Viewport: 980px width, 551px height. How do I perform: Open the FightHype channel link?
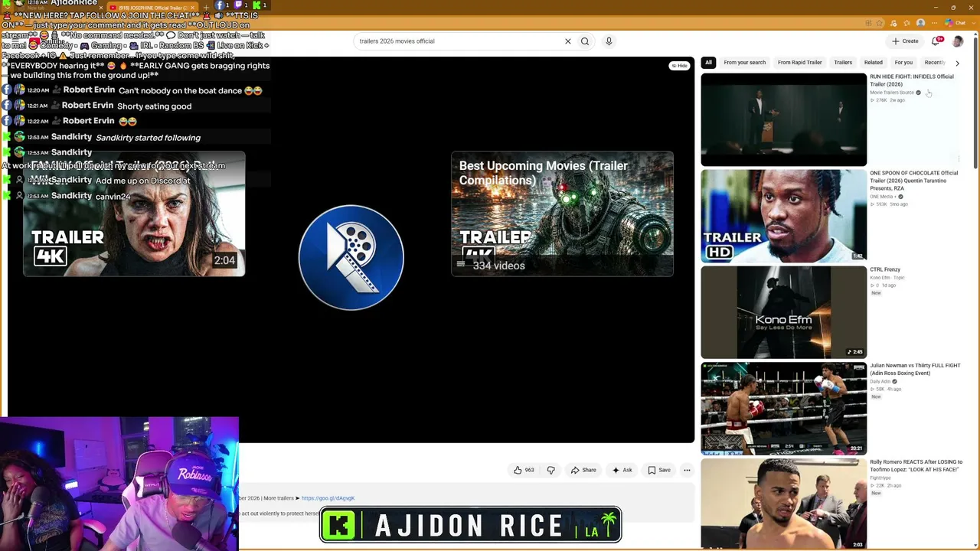tap(880, 478)
